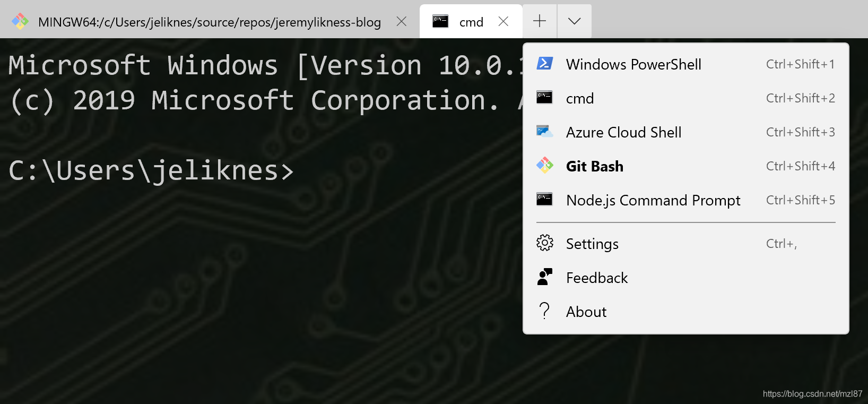This screenshot has width=868, height=404.
Task: Click the Ctrl+Shift+4 shortcut label
Action: pyautogui.click(x=800, y=166)
